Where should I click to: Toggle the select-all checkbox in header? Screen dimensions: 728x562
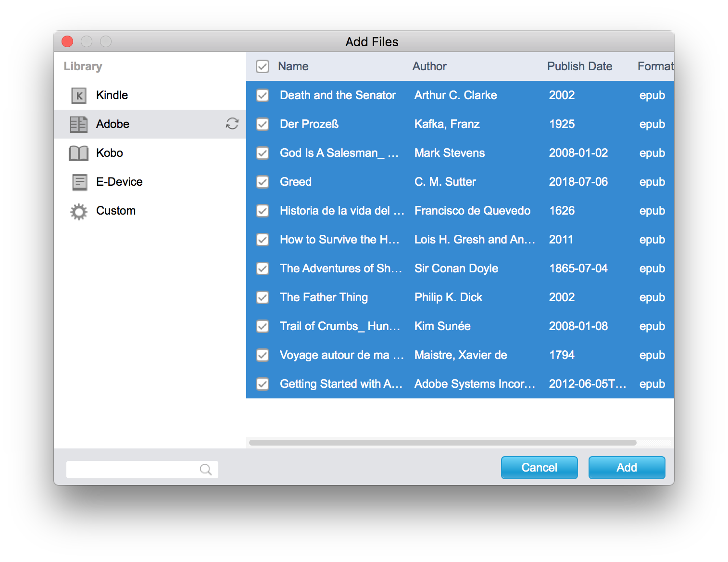(263, 66)
